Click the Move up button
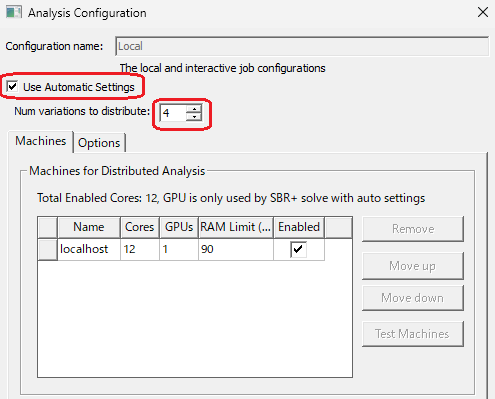 pyautogui.click(x=413, y=266)
